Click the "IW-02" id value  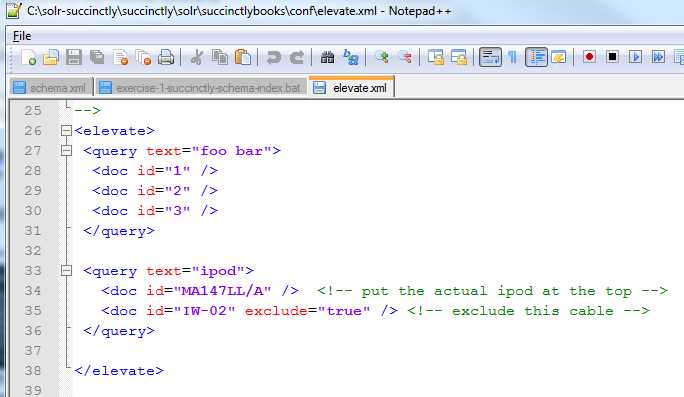point(205,311)
